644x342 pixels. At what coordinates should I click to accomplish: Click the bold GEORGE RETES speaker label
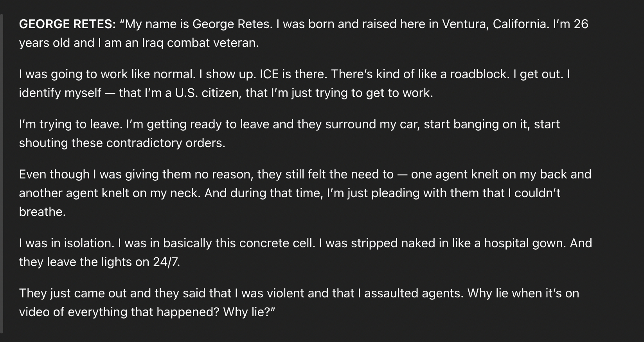pyautogui.click(x=67, y=24)
